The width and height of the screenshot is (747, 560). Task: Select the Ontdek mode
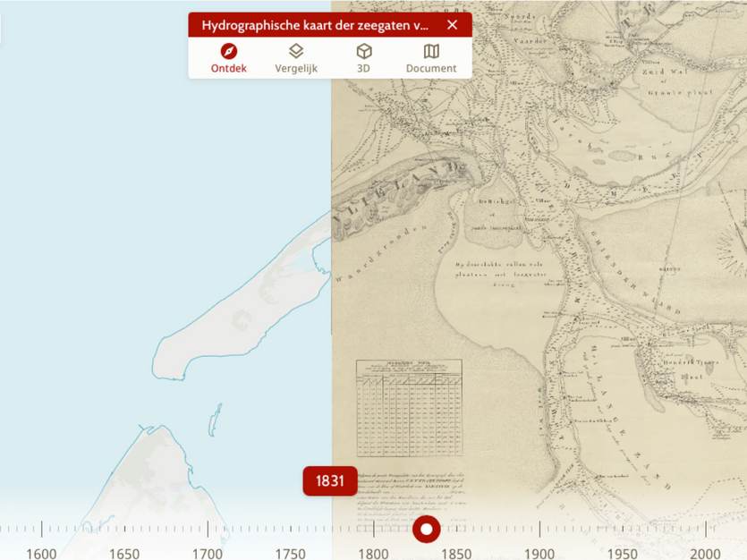click(x=227, y=59)
